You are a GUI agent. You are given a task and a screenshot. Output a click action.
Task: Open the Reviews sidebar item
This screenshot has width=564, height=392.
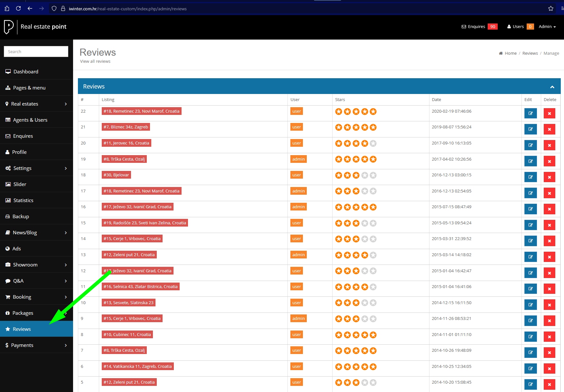coord(36,329)
